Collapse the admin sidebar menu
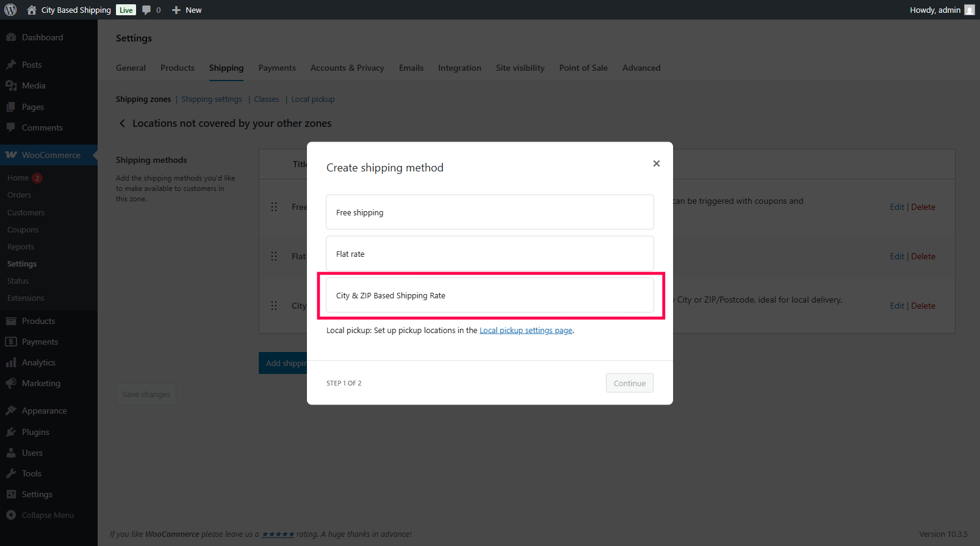 coord(48,515)
